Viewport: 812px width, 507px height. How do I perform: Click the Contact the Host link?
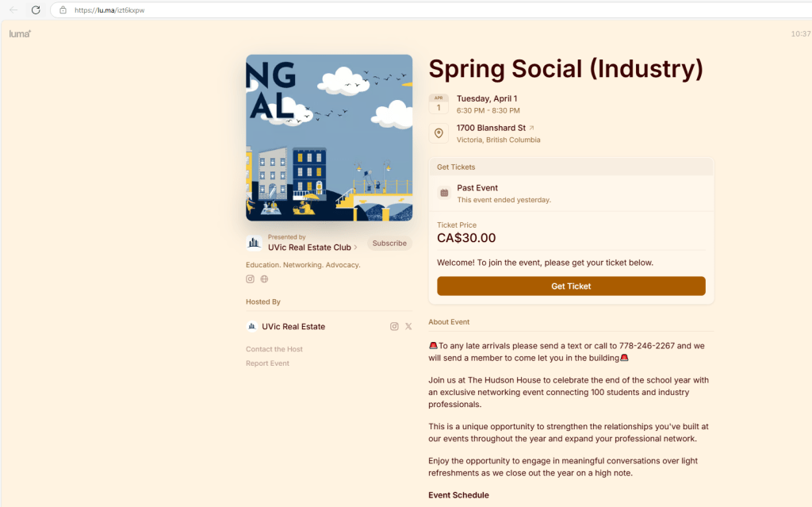pos(274,349)
